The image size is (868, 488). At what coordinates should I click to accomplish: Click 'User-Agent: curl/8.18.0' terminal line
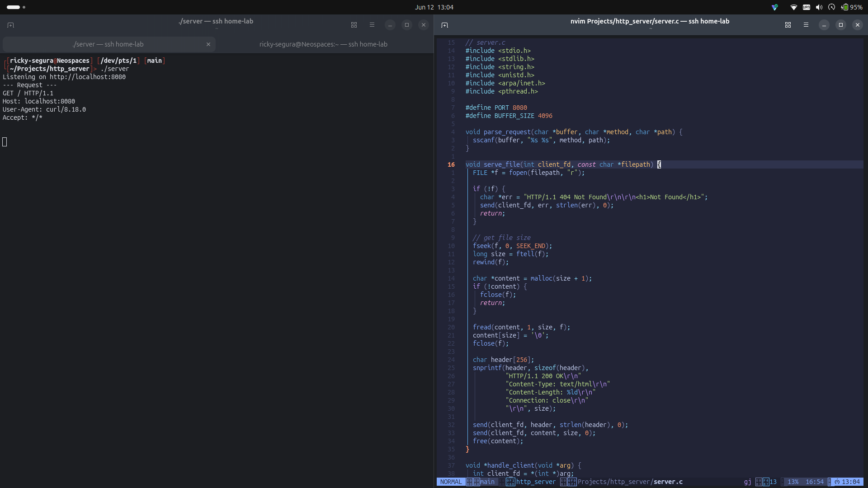point(44,109)
